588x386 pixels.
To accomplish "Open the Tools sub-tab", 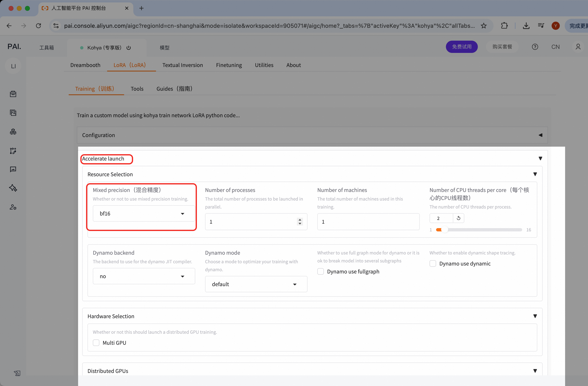I will (137, 89).
